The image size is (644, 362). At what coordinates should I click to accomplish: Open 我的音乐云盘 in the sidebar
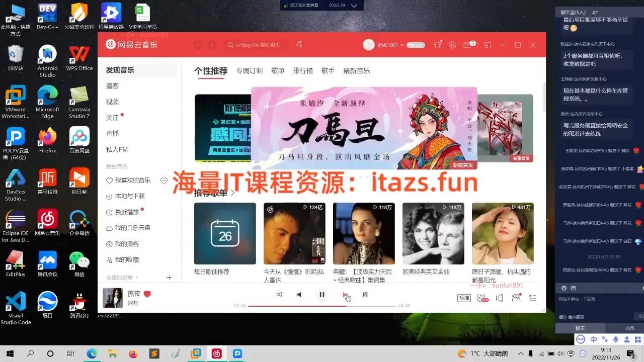pos(133,228)
